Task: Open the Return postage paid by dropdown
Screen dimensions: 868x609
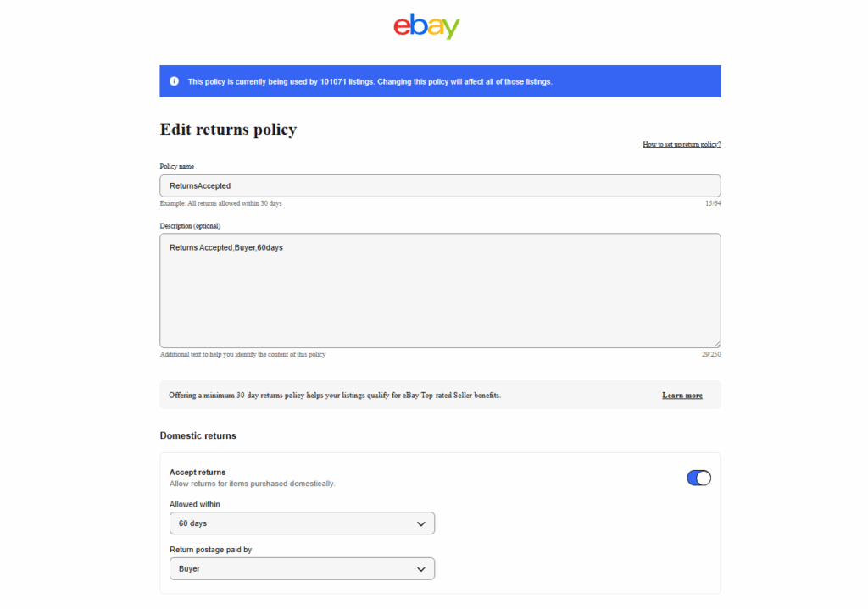Action: click(302, 568)
